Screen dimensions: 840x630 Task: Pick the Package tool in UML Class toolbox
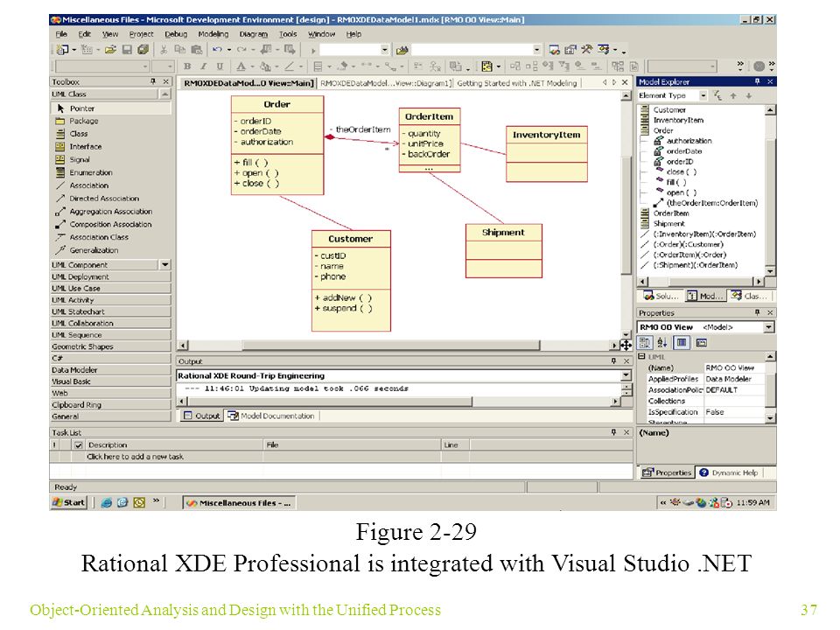click(x=111, y=121)
